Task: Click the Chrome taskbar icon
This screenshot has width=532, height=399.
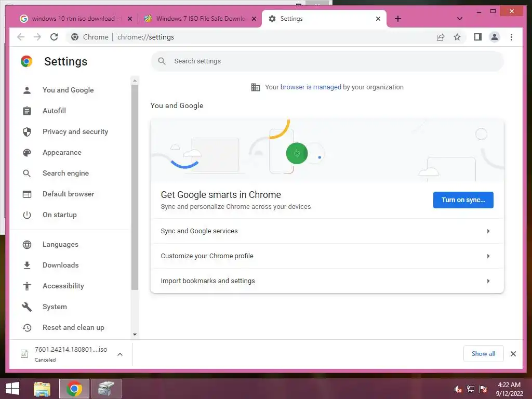Action: point(74,389)
